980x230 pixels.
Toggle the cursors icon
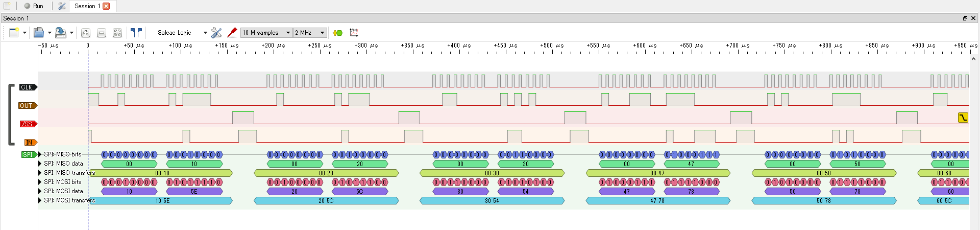click(x=136, y=33)
